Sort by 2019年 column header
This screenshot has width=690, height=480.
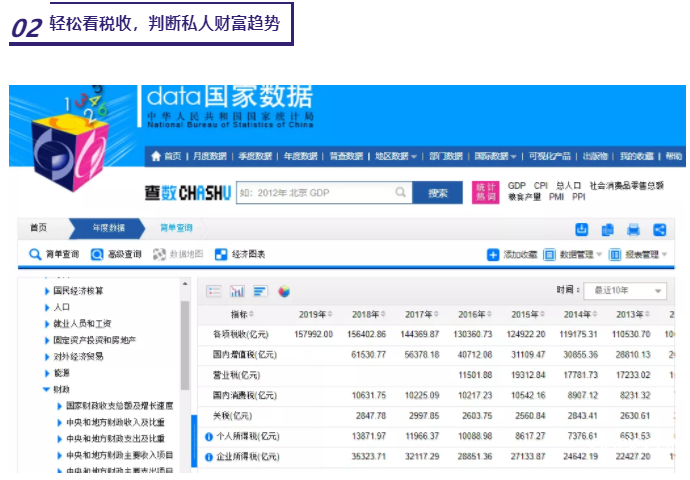click(316, 315)
